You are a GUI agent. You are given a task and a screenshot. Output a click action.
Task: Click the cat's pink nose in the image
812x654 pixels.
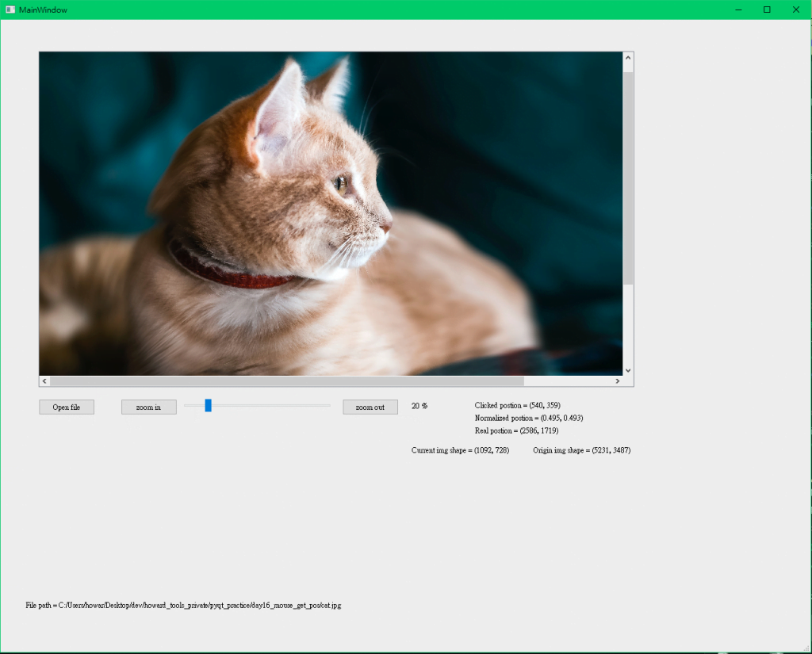tap(387, 226)
